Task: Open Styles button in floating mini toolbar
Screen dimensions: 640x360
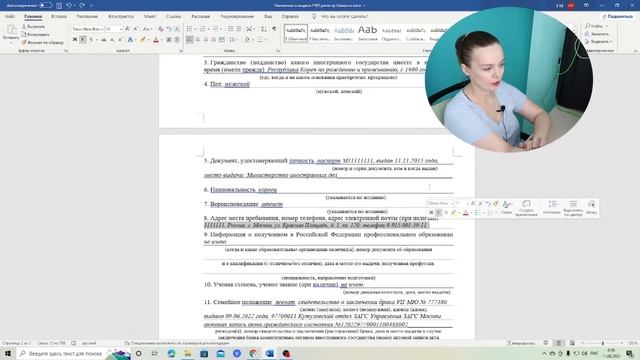Action: pos(507,207)
